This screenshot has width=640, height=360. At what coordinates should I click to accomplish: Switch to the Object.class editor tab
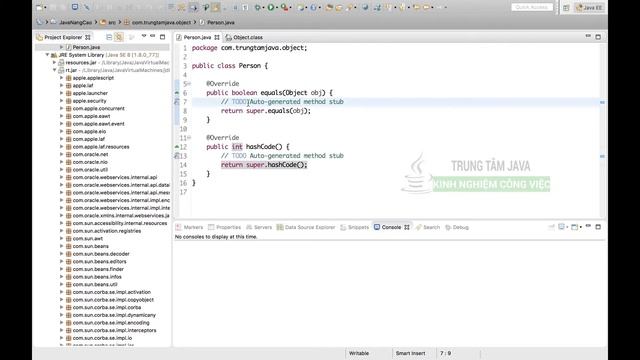tap(244, 37)
